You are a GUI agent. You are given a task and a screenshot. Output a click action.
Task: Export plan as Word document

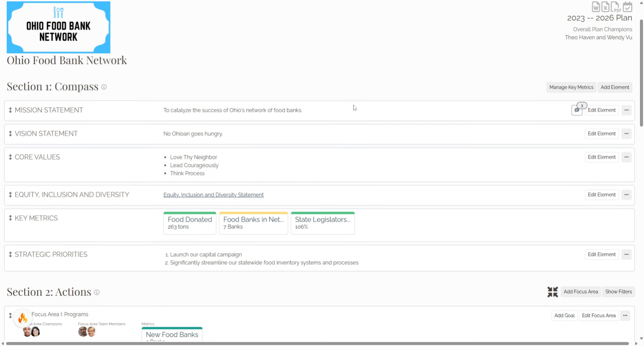596,7
